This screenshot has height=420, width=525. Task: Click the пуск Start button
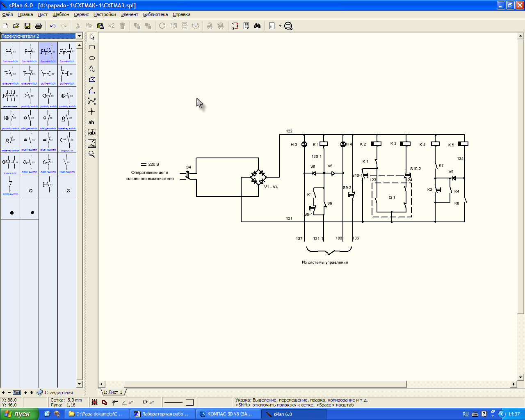point(19,414)
